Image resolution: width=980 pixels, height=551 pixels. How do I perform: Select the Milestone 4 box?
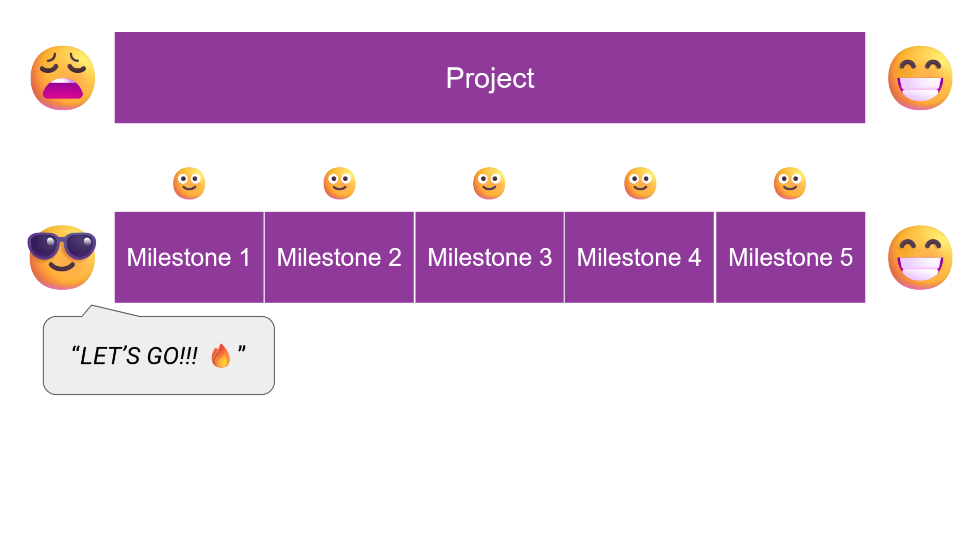coord(639,257)
